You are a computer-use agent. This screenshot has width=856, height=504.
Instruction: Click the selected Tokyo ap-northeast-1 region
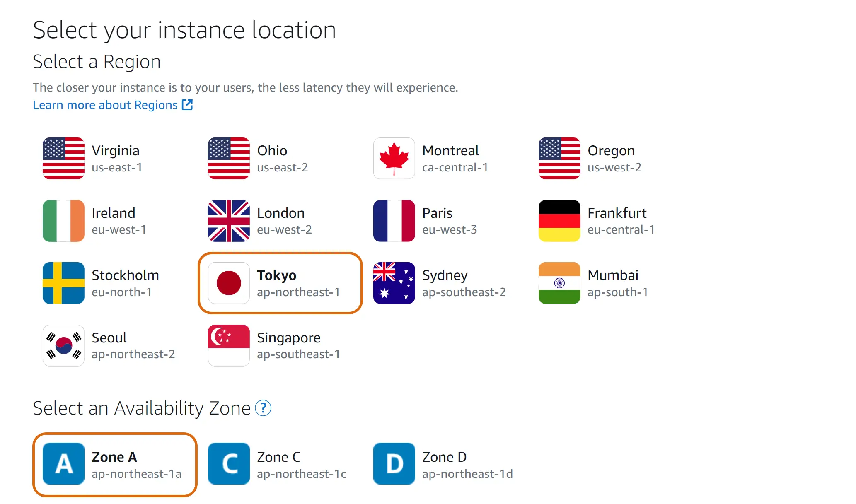(x=280, y=283)
